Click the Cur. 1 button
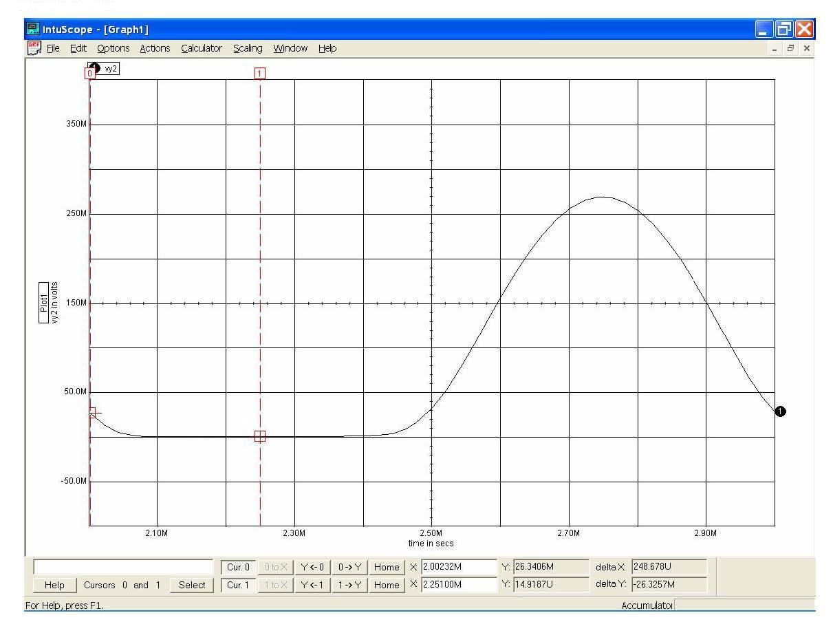The image size is (833, 644). [239, 585]
